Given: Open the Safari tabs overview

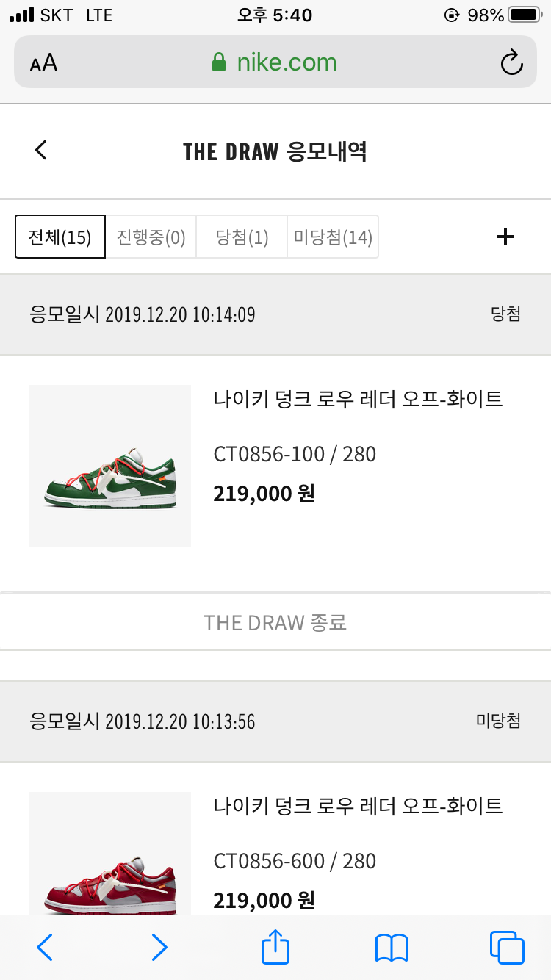Looking at the screenshot, I should click(507, 948).
